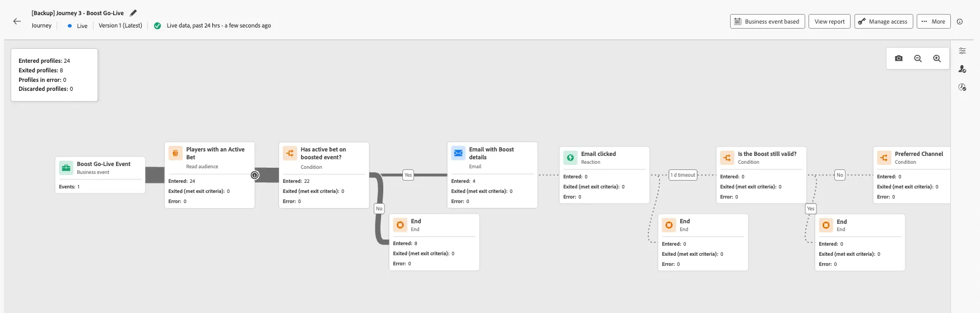This screenshot has width=980, height=313.
Task: Open the More menu
Action: 933,21
